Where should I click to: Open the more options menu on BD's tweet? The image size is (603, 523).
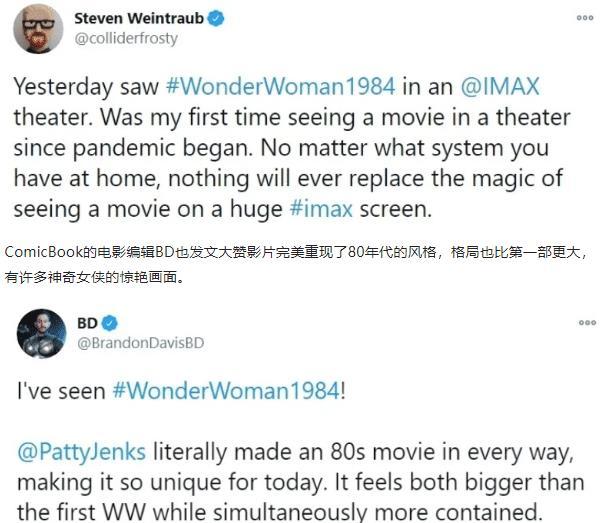pos(587,323)
